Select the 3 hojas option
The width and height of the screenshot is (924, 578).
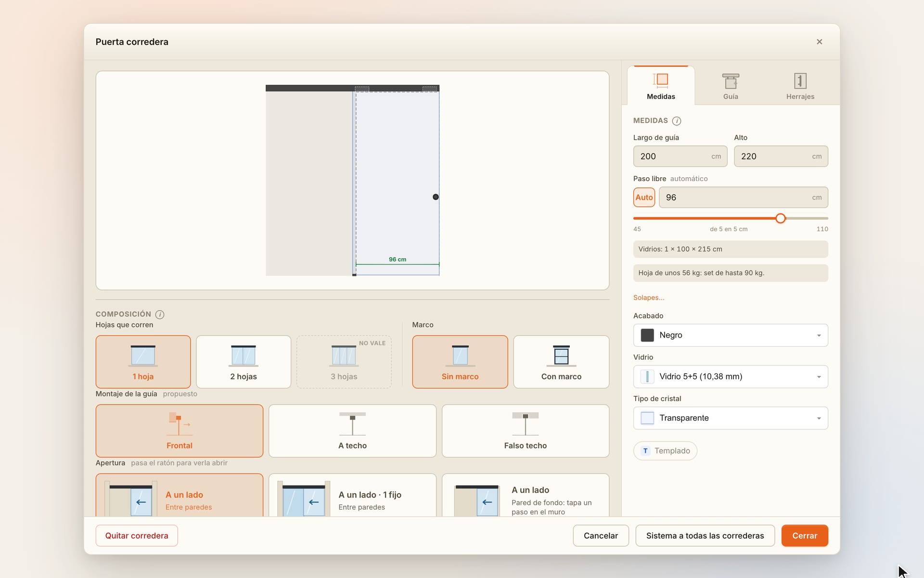[x=344, y=362]
